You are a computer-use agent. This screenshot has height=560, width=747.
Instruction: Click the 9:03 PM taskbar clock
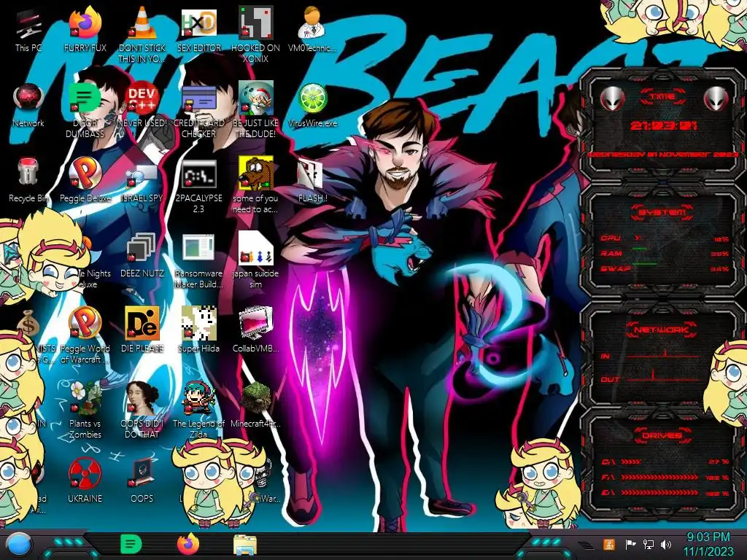(x=708, y=544)
